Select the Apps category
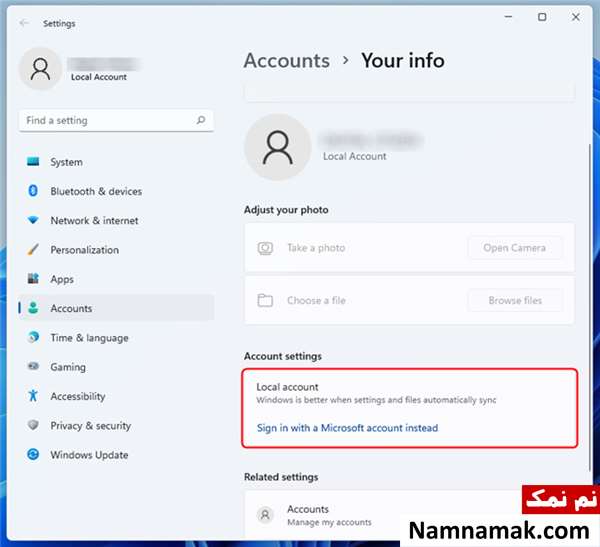 [116, 279]
